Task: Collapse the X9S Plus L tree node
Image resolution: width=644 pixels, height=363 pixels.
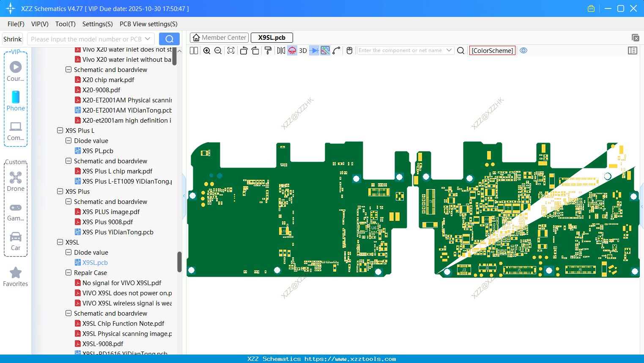Action: [x=60, y=131]
